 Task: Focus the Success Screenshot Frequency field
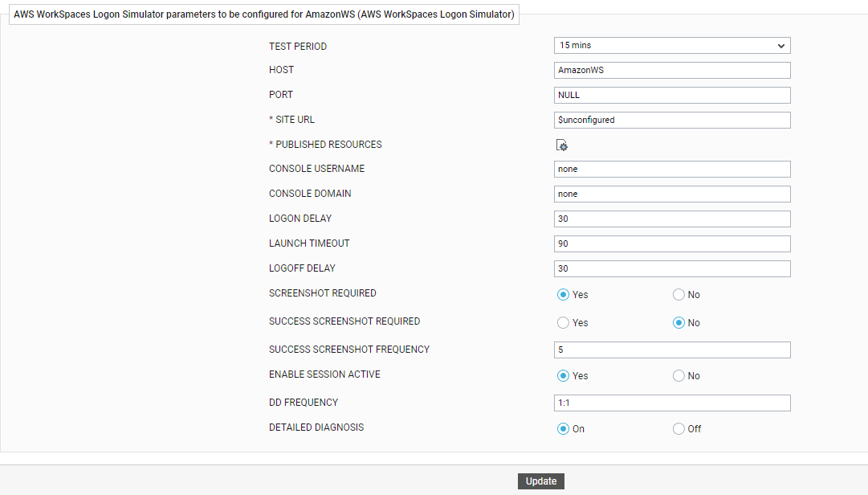click(x=672, y=350)
